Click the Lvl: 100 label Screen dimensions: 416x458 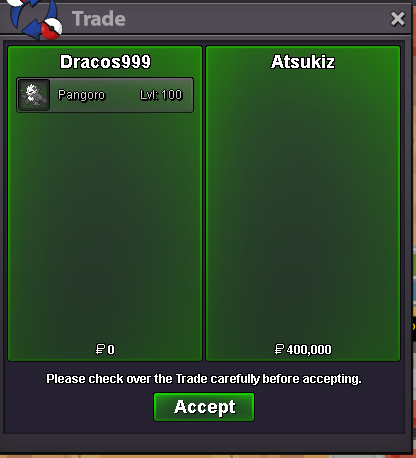(161, 95)
